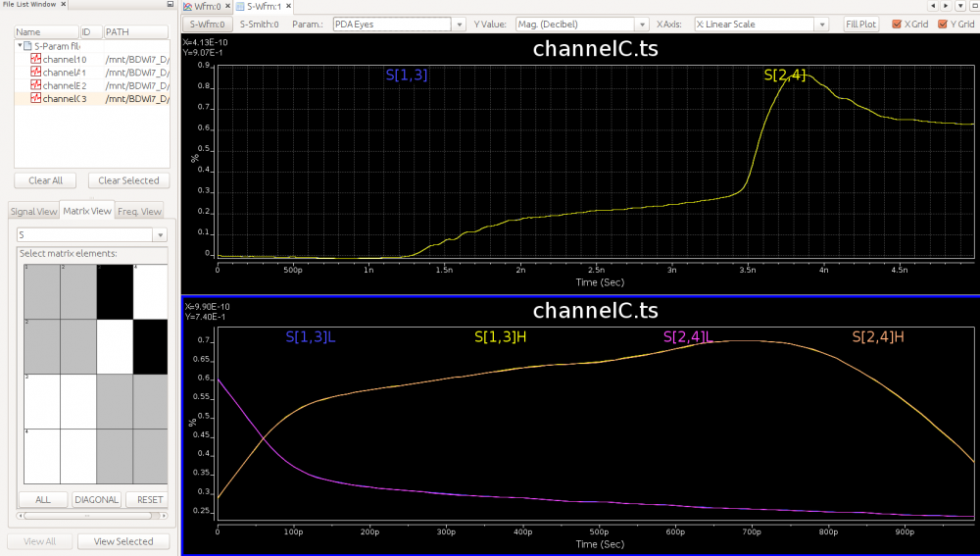Switch to the Signal View tab

point(33,211)
